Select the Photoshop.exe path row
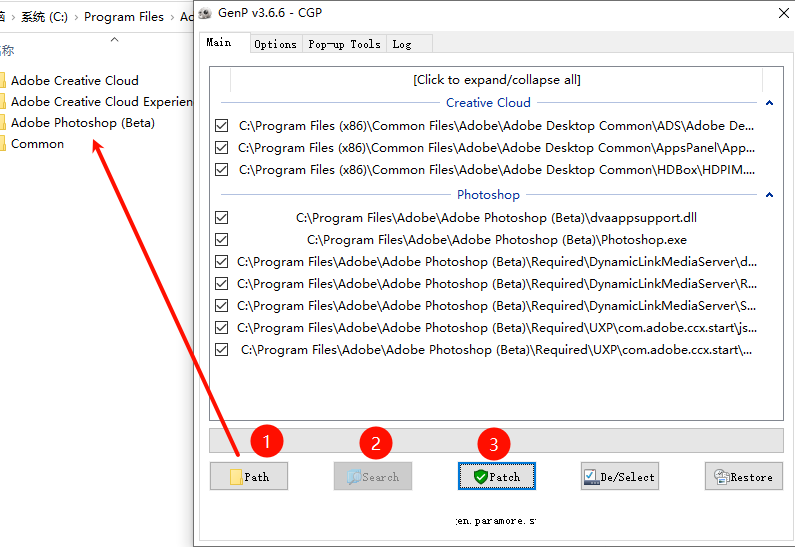 coord(497,240)
